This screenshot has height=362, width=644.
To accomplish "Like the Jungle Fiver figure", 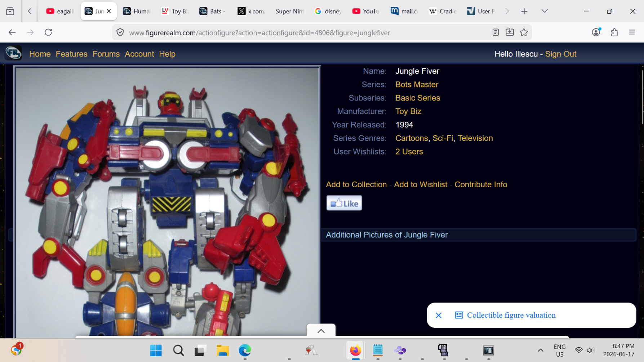I will coord(344,203).
